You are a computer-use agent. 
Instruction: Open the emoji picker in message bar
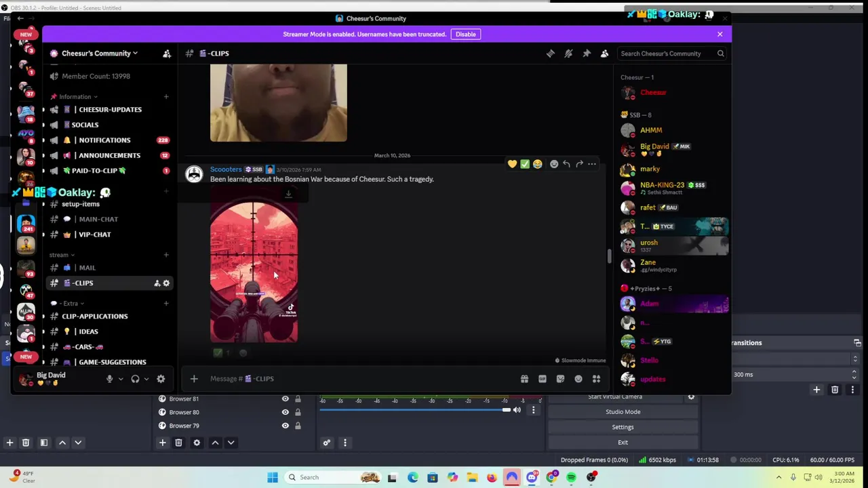[x=578, y=379]
